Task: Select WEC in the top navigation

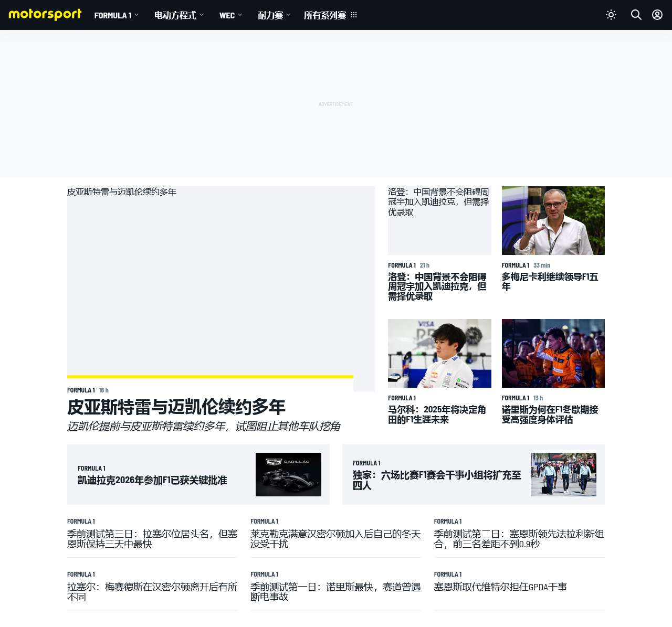Action: click(227, 15)
